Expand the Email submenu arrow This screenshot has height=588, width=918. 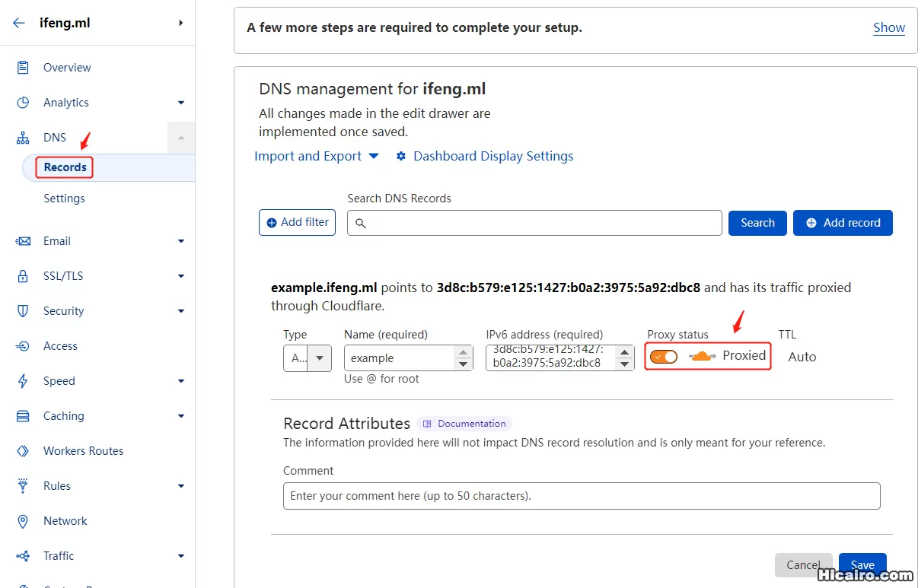point(181,241)
